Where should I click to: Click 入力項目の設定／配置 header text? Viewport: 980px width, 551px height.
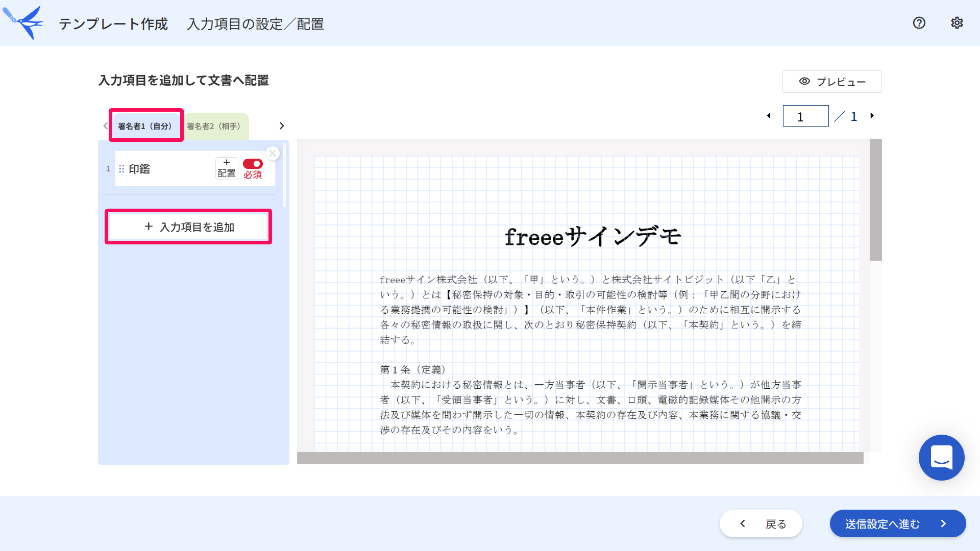(x=255, y=24)
